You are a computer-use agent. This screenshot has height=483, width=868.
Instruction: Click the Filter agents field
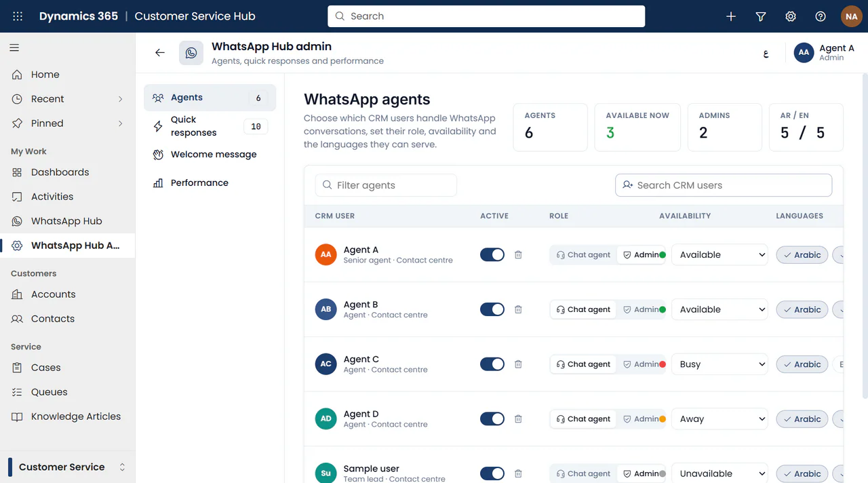[386, 185]
